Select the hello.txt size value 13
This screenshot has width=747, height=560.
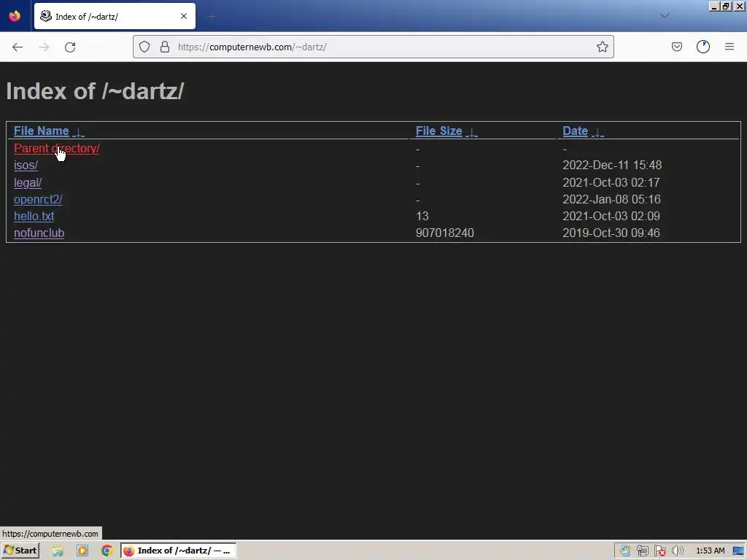[x=422, y=216]
